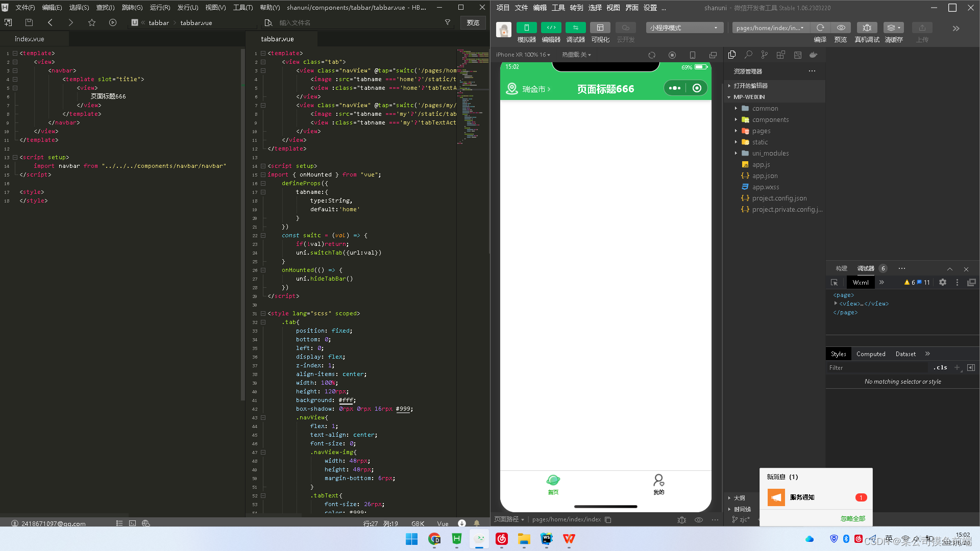Enable the element inspector picker in Wxml panel

pos(834,282)
